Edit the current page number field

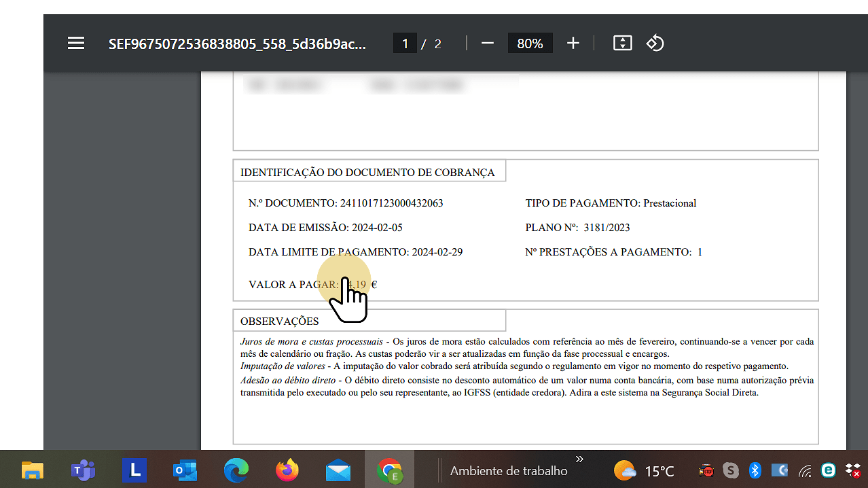(x=405, y=43)
